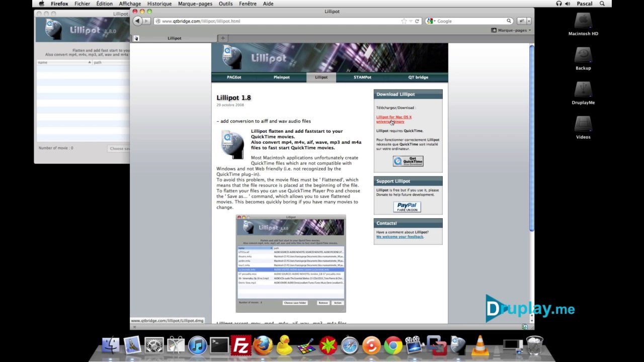644x362 pixels.
Task: Click the Firefox icon in the Dock
Action: [263, 345]
